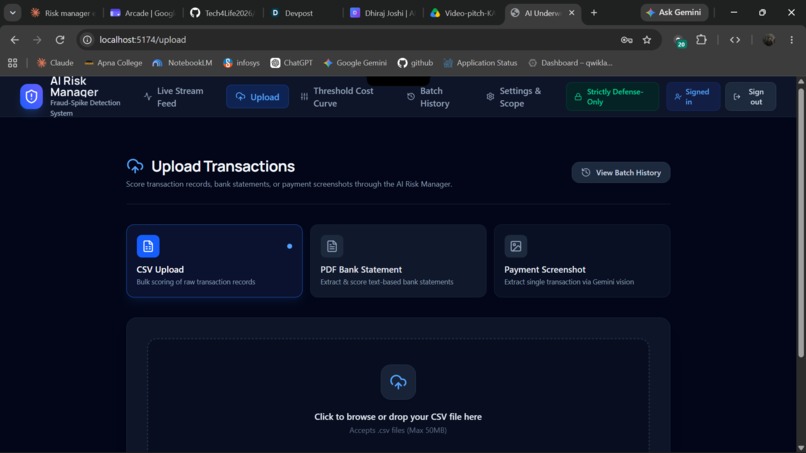806x453 pixels.
Task: Open the NotebookLM bookmark
Action: coord(182,63)
